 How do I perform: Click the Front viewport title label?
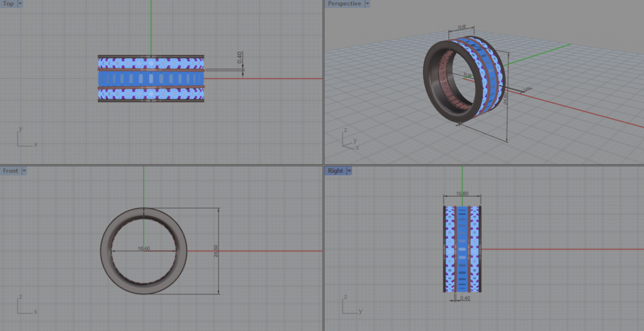(x=11, y=171)
